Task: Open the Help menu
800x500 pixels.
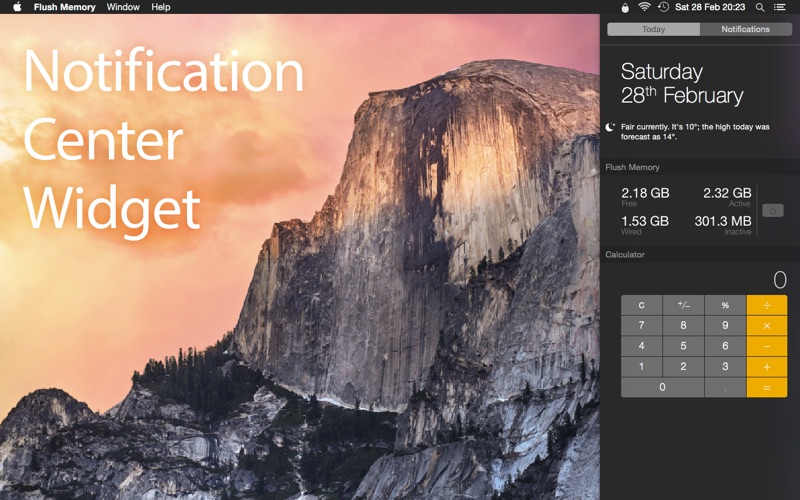Action: pos(161,7)
